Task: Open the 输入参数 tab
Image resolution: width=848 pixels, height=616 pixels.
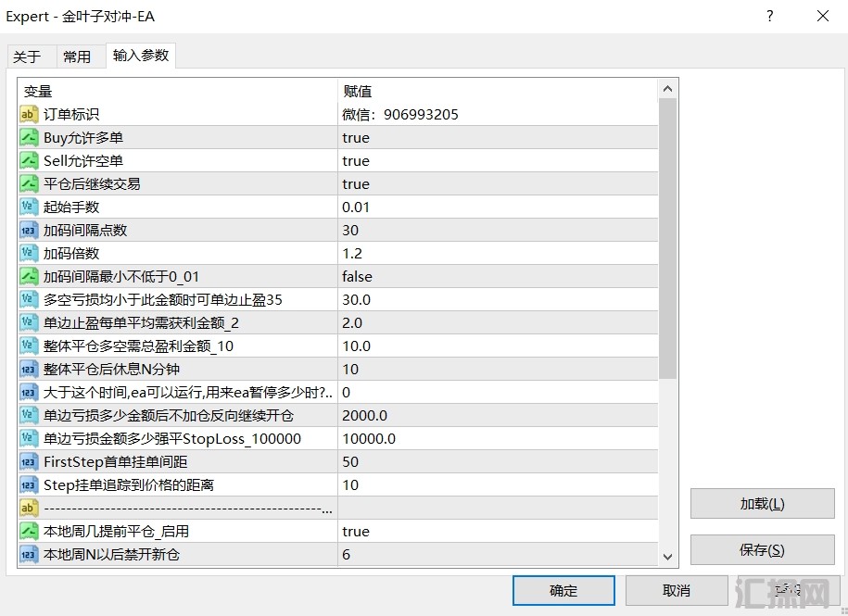Action: coord(141,56)
